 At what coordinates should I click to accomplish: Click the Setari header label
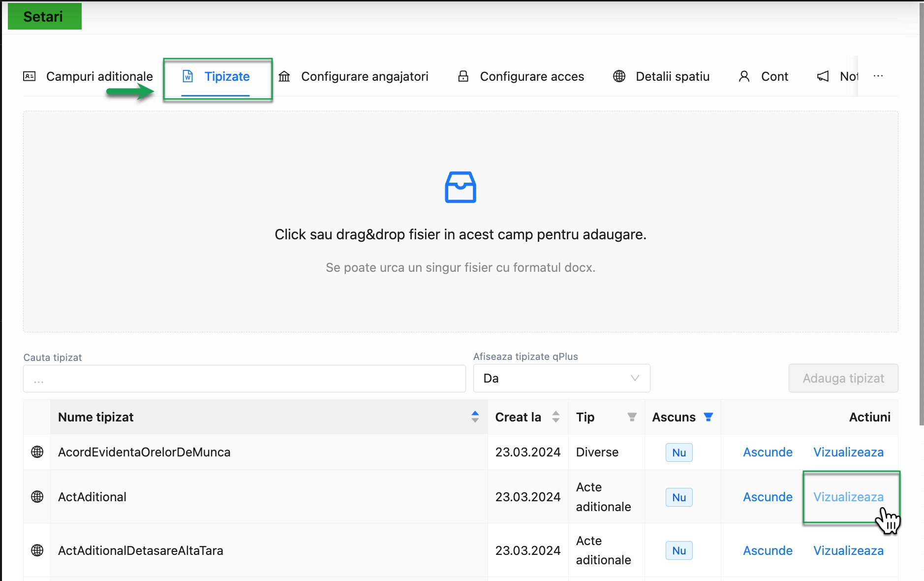[44, 16]
